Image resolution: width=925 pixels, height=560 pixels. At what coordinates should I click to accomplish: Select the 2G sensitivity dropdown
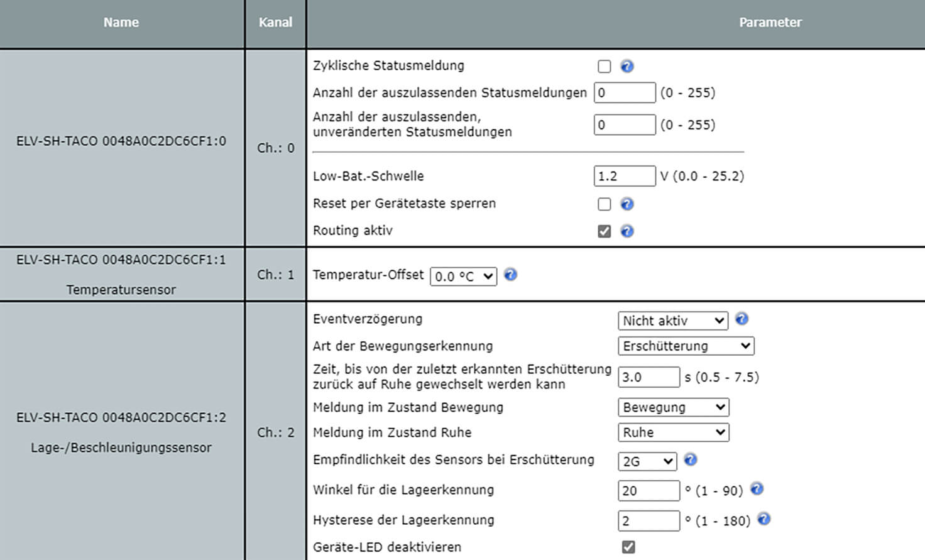647,461
